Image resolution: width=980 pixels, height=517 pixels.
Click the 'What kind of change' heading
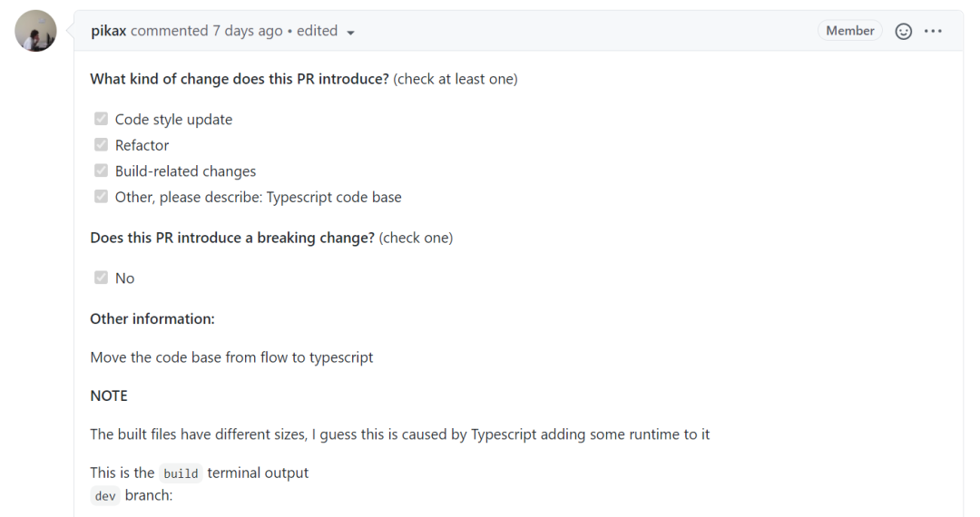[240, 79]
